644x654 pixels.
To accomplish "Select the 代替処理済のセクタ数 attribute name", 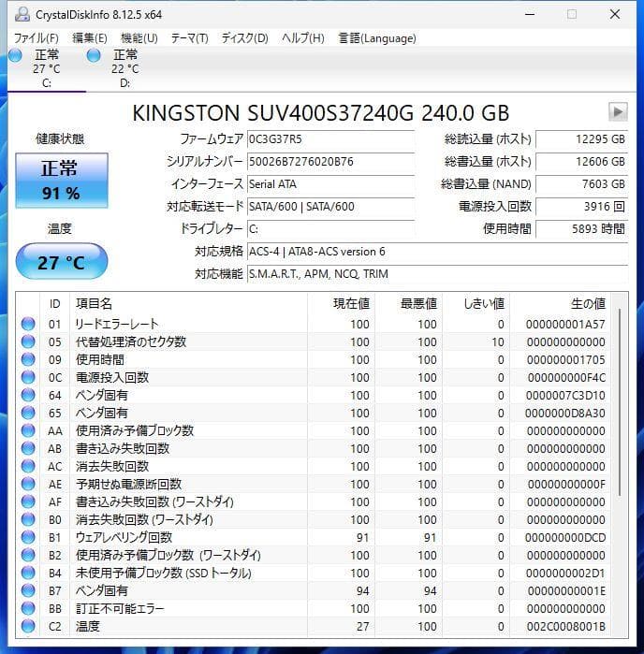I will [x=131, y=342].
